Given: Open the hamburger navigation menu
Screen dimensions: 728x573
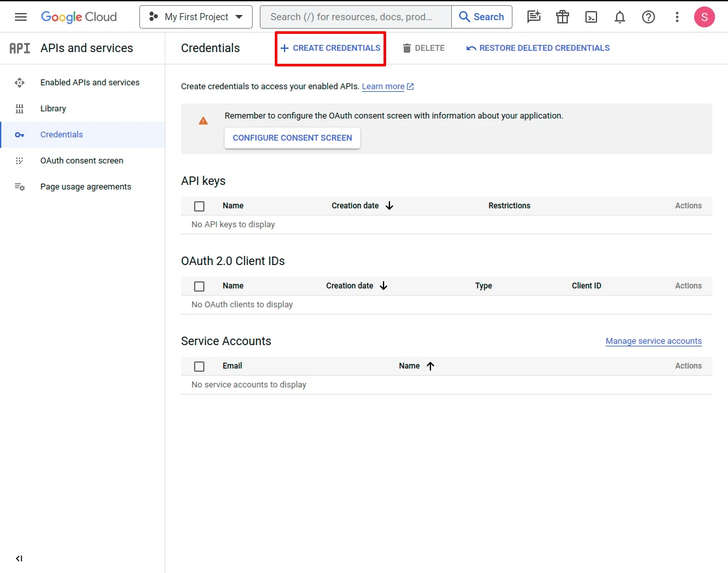Looking at the screenshot, I should (21, 17).
